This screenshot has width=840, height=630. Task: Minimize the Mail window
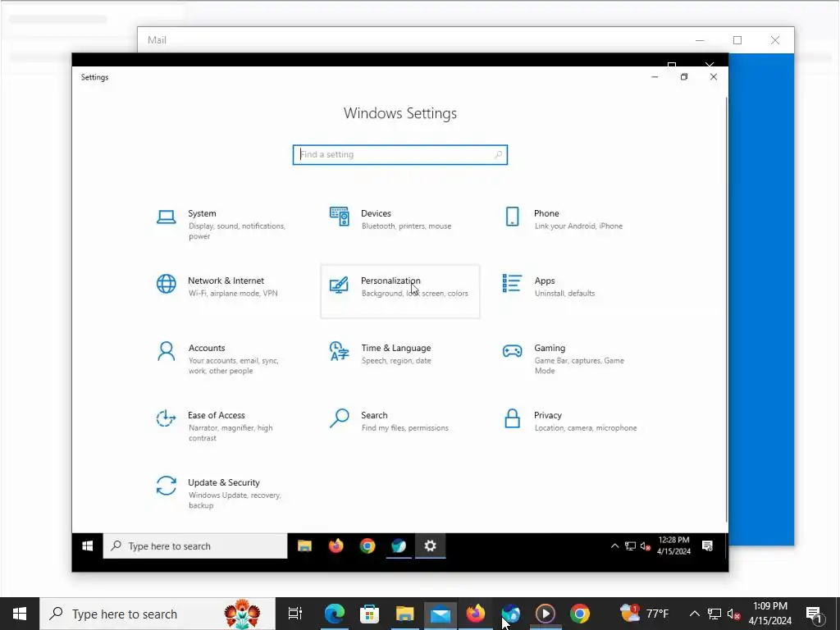point(700,40)
